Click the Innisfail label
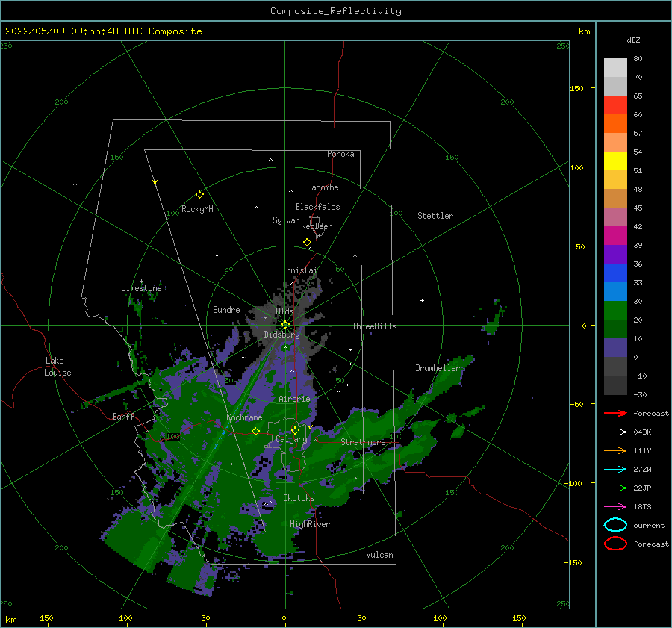Viewport: 672px width, 628px height. (302, 270)
